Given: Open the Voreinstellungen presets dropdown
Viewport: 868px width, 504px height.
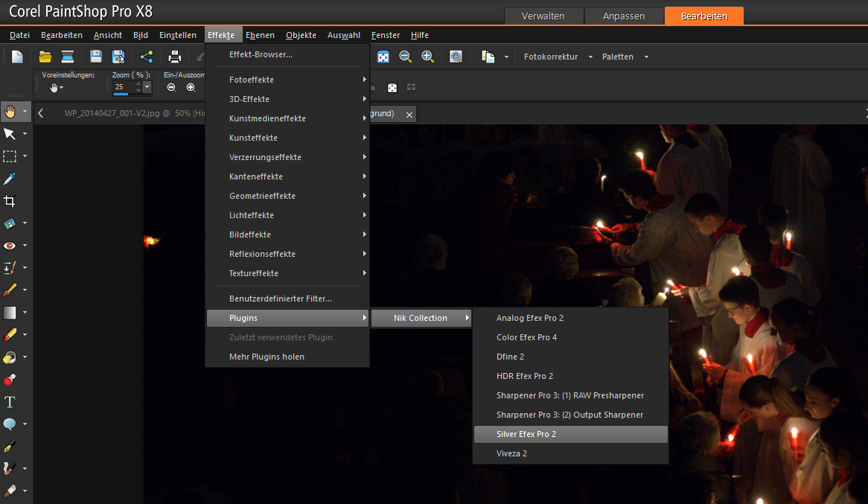Looking at the screenshot, I should click(56, 88).
